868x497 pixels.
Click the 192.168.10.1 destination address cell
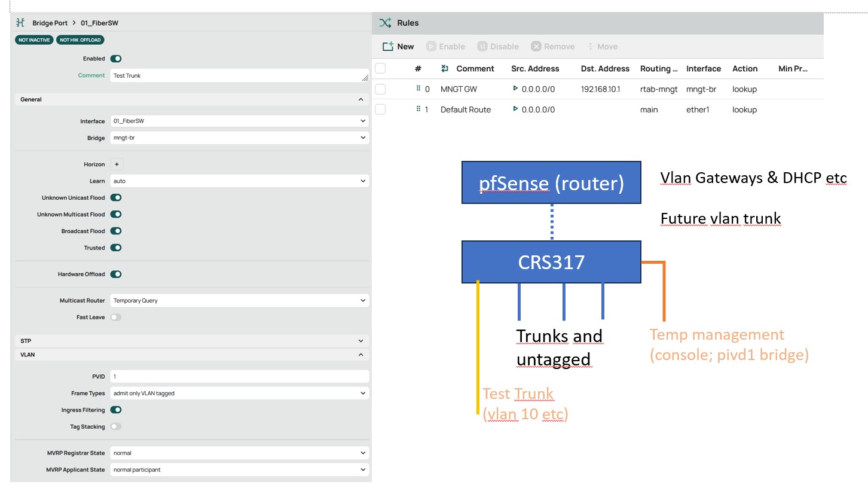[601, 89]
